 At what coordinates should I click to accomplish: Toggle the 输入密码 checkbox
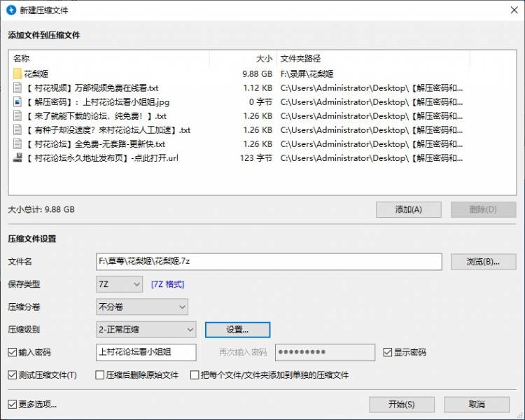pos(12,352)
